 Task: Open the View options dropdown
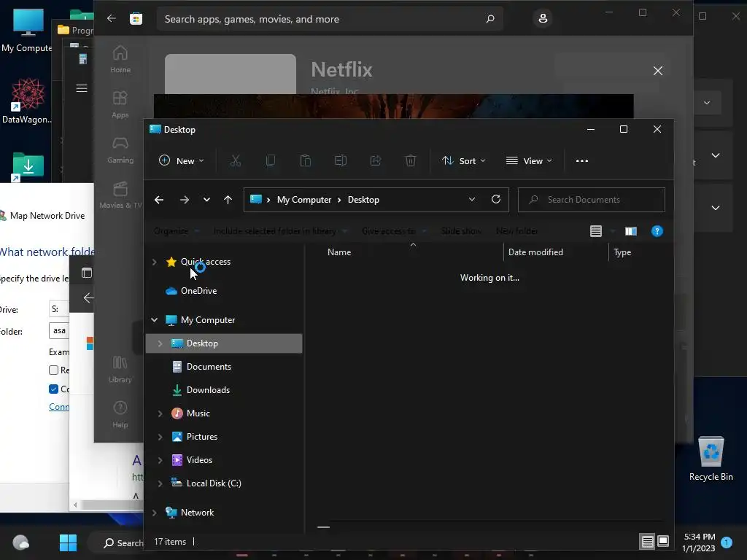[x=529, y=161]
